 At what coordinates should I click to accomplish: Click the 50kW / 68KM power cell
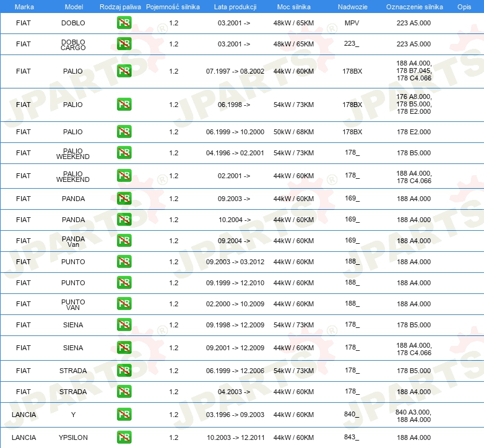293,132
